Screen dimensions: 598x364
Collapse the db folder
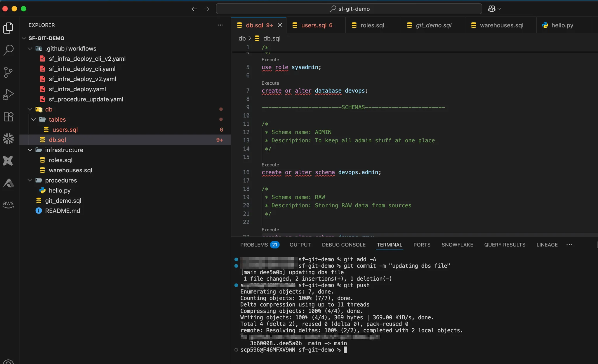coord(30,109)
